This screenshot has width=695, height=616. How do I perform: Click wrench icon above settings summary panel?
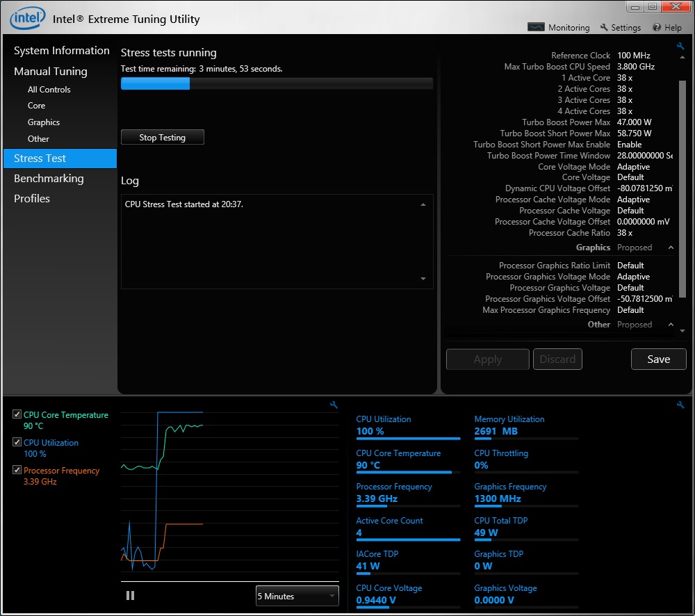click(680, 46)
